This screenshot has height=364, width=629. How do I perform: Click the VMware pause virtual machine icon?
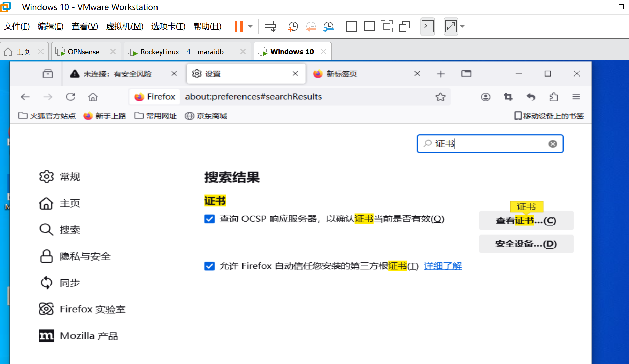(238, 26)
